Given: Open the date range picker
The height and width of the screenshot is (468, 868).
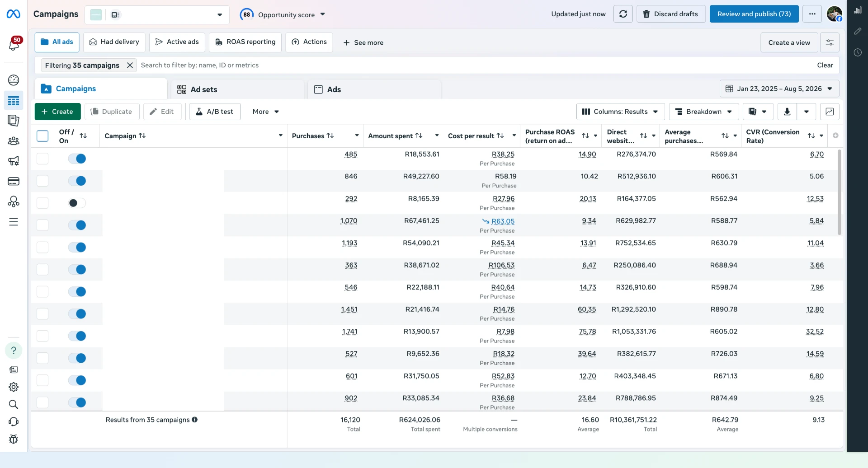Looking at the screenshot, I should (779, 89).
